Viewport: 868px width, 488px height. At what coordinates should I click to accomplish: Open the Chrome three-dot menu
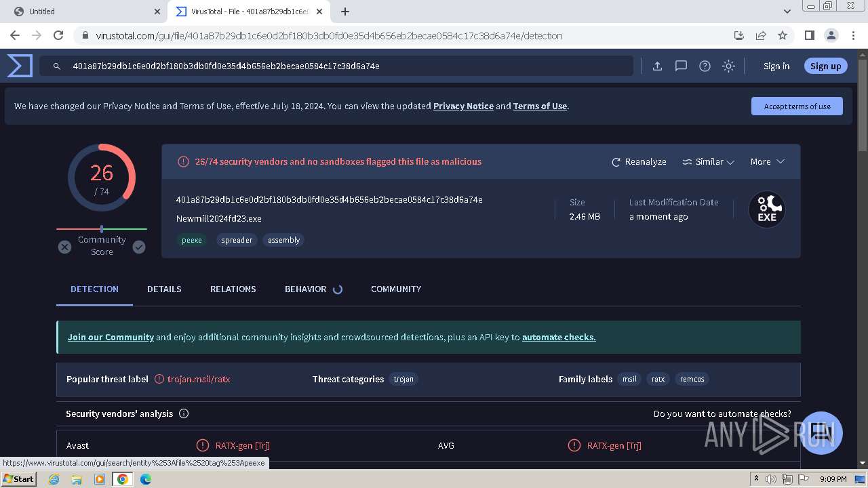(852, 35)
